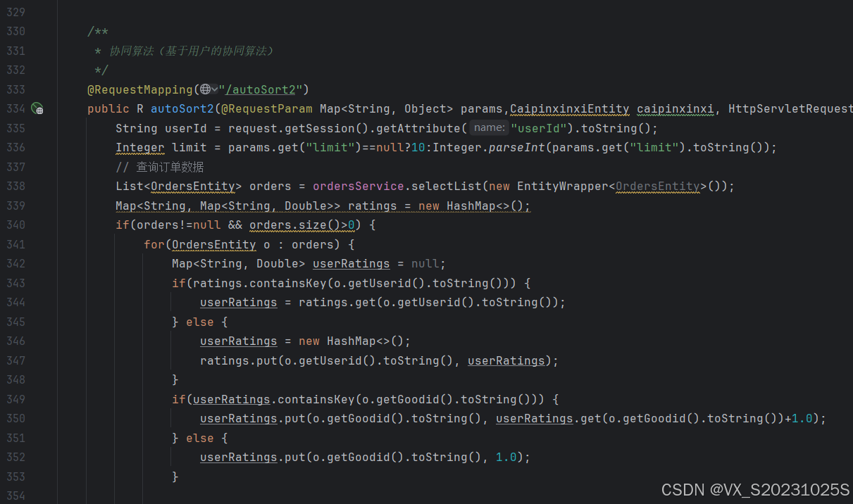Click the public keyword on line 334

108,108
